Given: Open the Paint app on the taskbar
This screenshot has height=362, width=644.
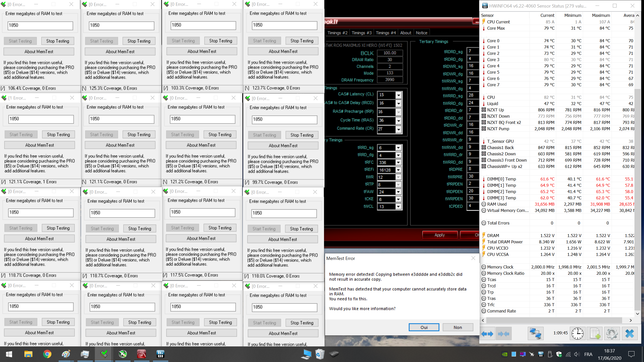Looking at the screenshot, I should (x=66, y=354).
